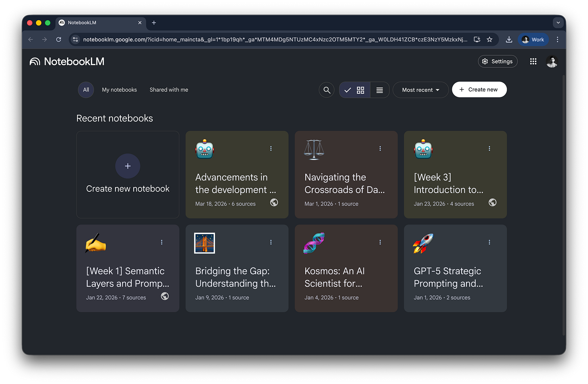Click the Create new notebook label
Viewport: 588px width, 384px height.
click(x=128, y=189)
